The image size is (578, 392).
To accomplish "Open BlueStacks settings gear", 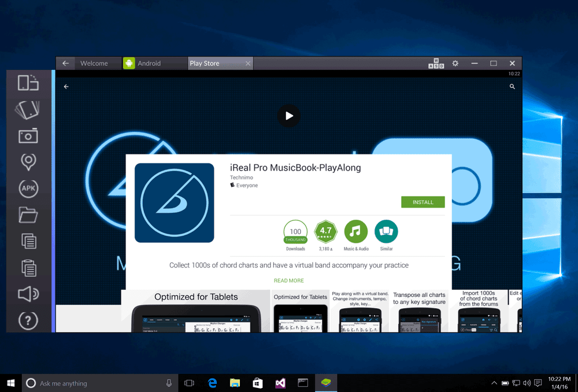I will tap(455, 64).
